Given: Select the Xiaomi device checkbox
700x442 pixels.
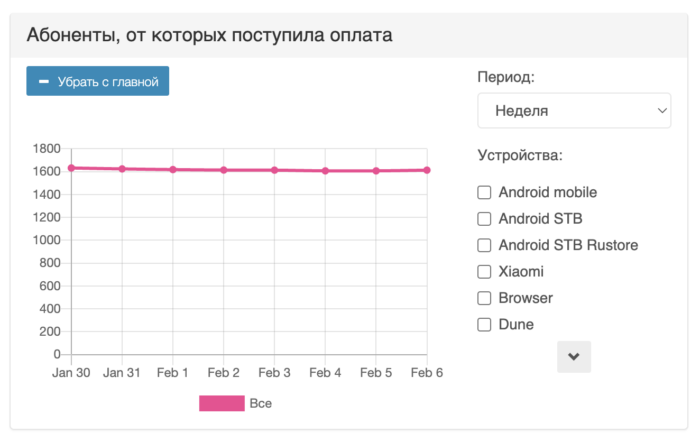Looking at the screenshot, I should (x=485, y=271).
